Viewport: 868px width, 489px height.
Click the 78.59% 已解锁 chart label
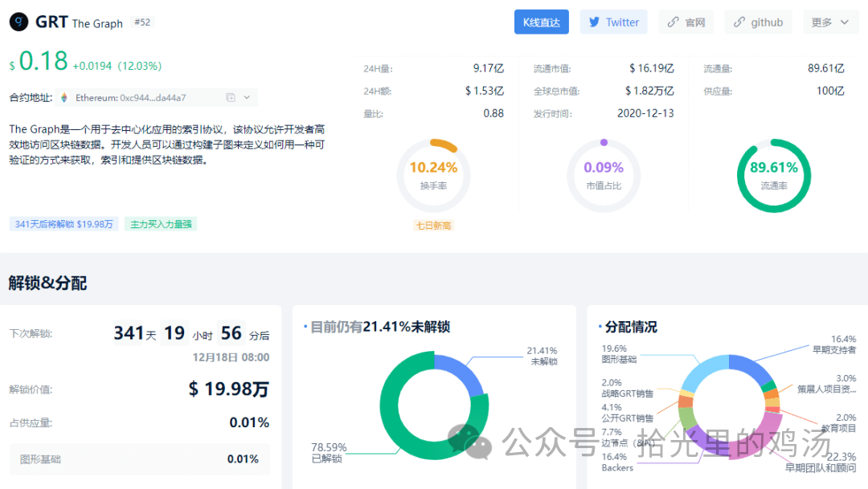(329, 453)
